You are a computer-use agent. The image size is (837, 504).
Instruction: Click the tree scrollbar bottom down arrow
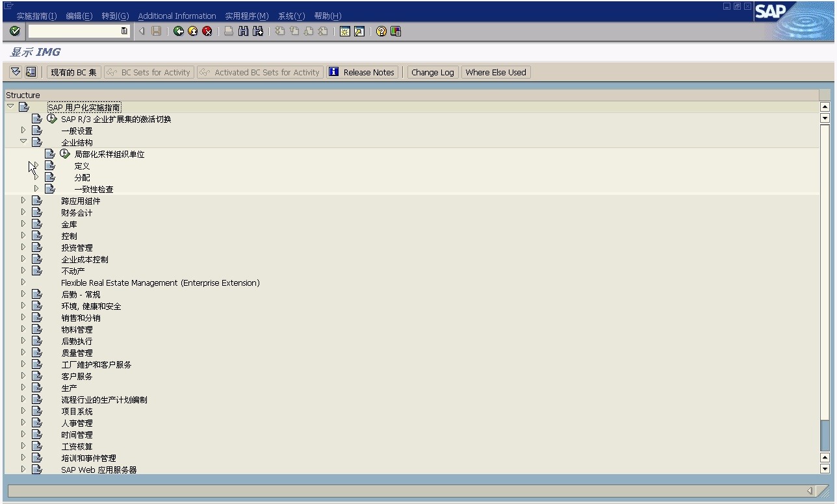(825, 469)
